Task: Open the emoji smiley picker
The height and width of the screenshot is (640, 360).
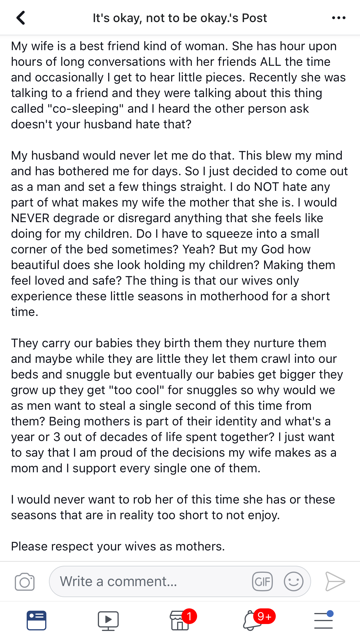Action: coord(293,582)
